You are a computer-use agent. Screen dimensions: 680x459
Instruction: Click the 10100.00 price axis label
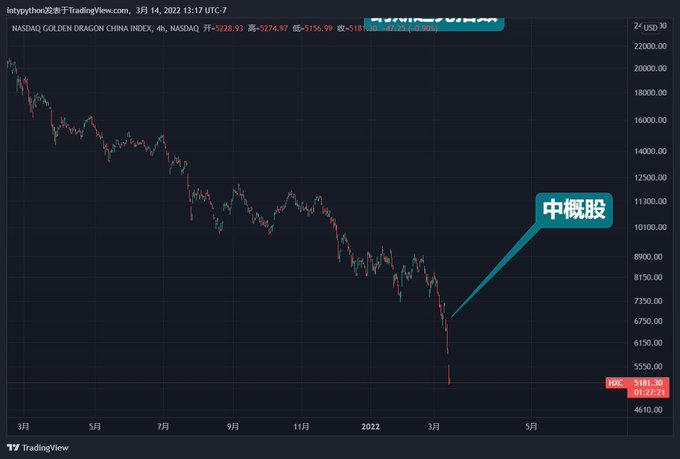[650, 227]
